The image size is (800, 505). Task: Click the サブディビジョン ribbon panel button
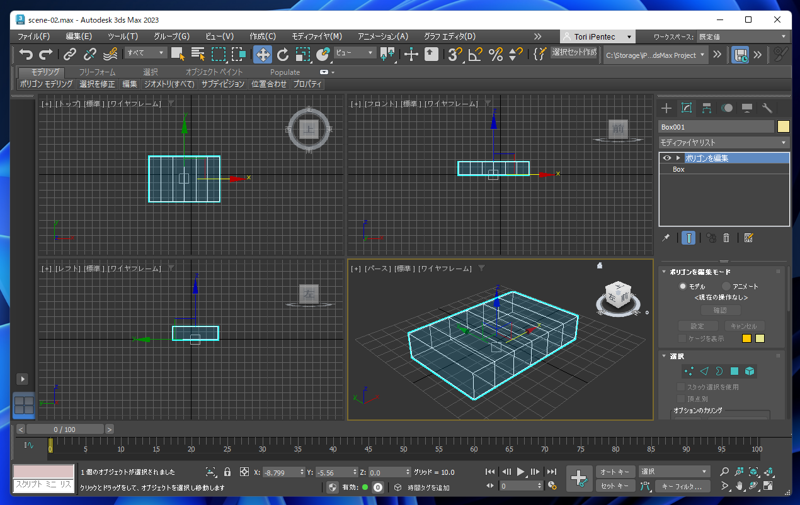223,84
